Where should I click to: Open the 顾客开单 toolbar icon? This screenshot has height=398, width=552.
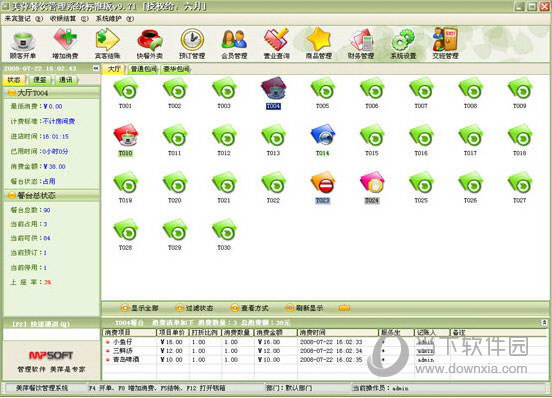(x=23, y=45)
